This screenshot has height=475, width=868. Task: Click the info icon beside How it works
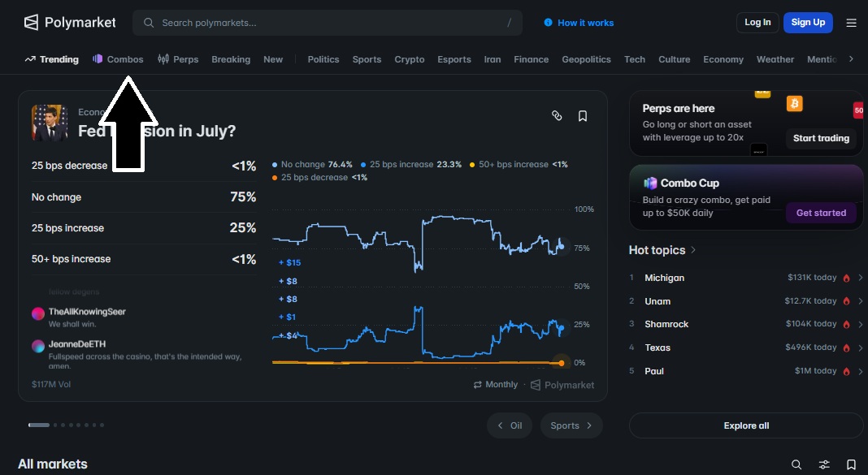[x=548, y=23]
